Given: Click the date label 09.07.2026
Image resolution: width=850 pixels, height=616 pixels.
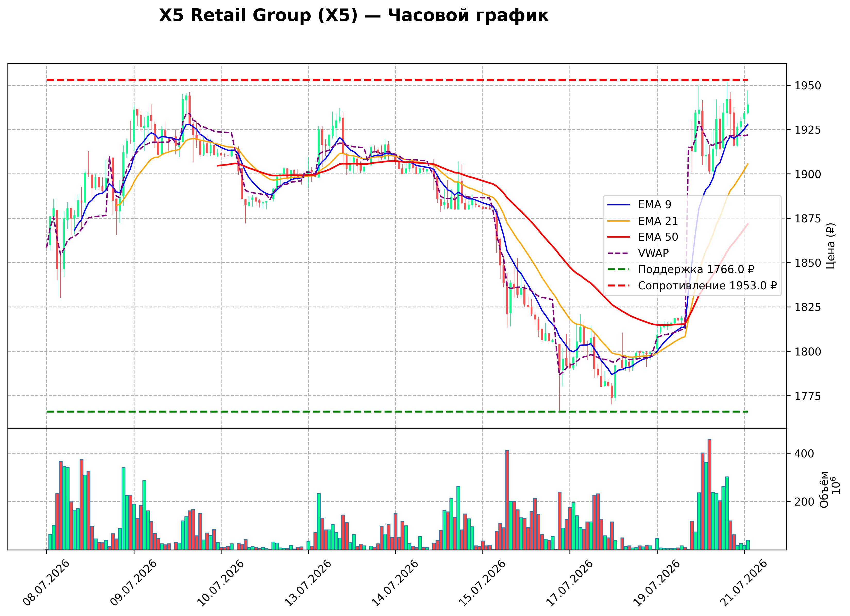Looking at the screenshot, I should tap(133, 583).
